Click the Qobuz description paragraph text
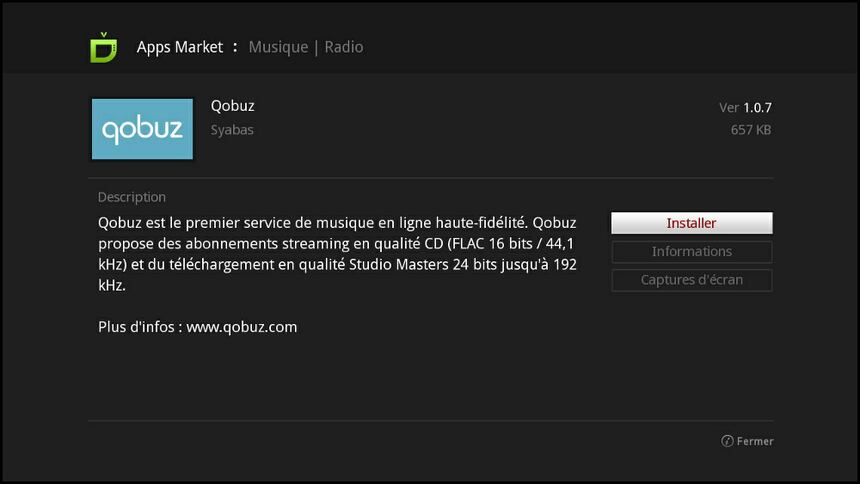The height and width of the screenshot is (484, 860). pyautogui.click(x=337, y=254)
